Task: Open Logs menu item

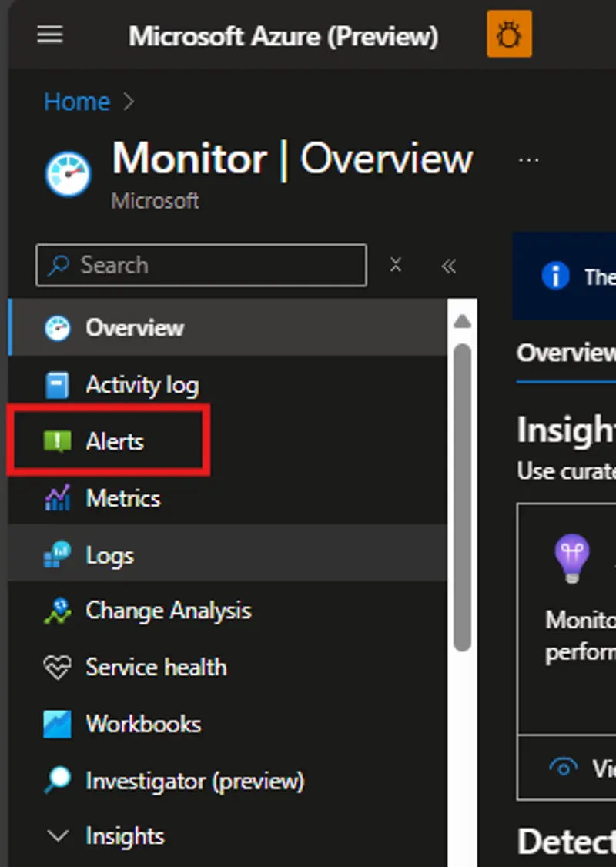Action: click(x=228, y=554)
